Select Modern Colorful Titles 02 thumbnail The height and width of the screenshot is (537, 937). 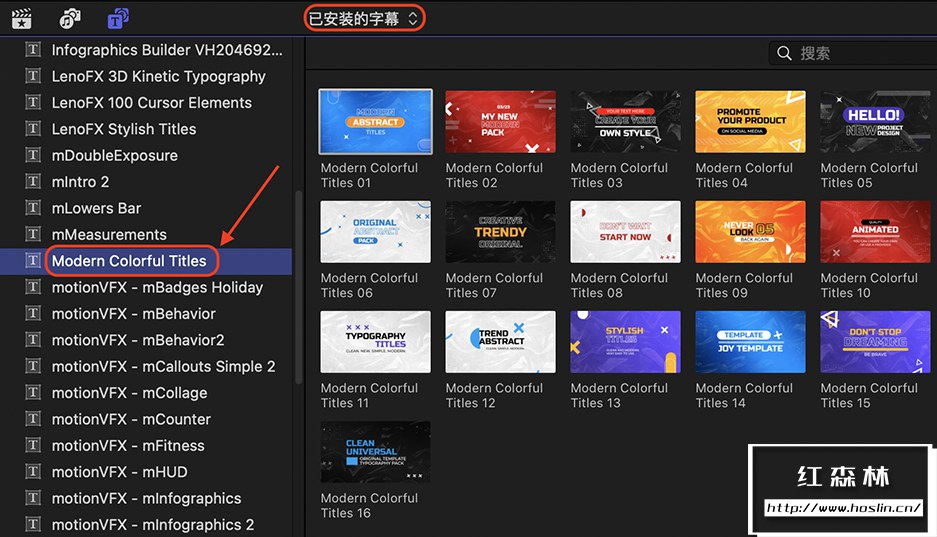tap(500, 122)
